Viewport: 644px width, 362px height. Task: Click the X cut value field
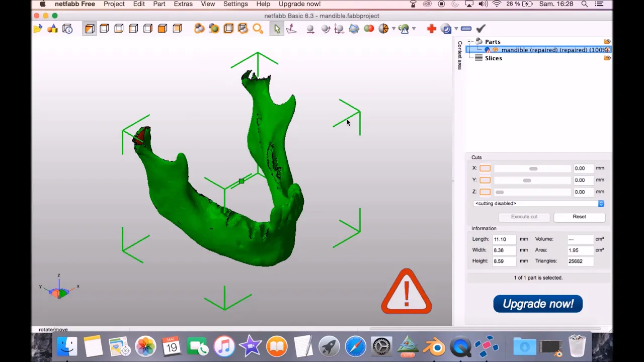[x=583, y=168]
